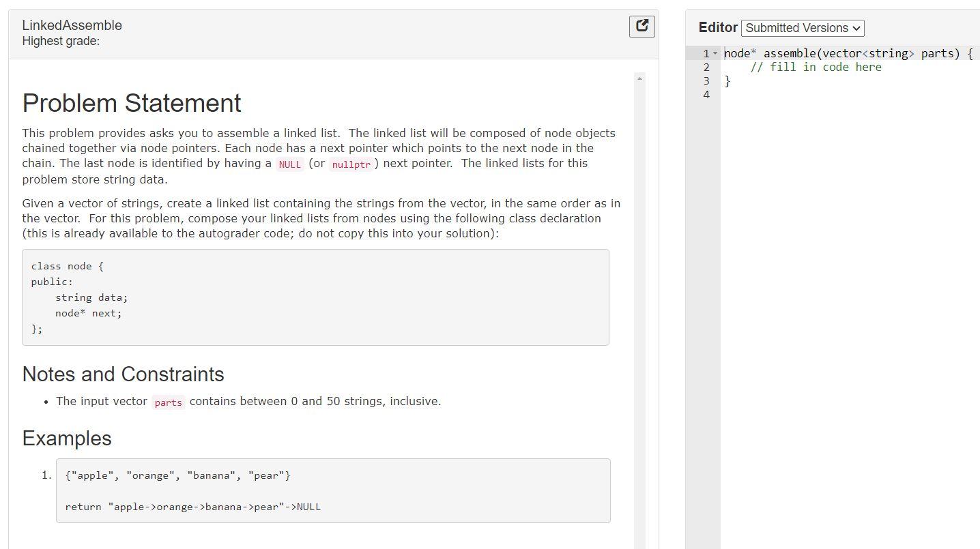Click line number 3 in the editor gutter
The height and width of the screenshot is (549, 980).
(x=706, y=80)
